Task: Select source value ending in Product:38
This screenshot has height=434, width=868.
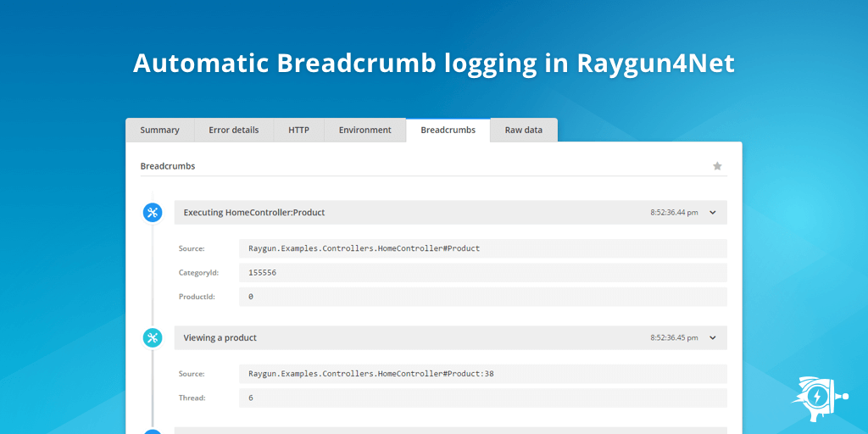Action: [x=482, y=374]
